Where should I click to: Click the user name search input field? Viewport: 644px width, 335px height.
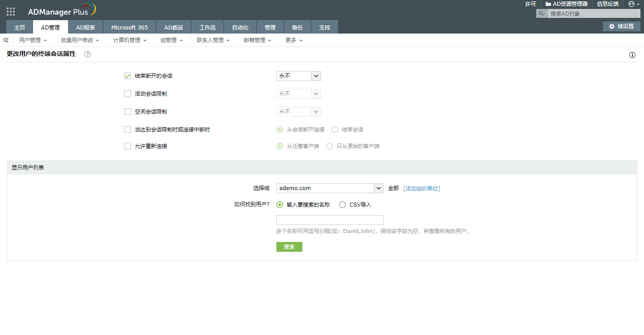(330, 220)
